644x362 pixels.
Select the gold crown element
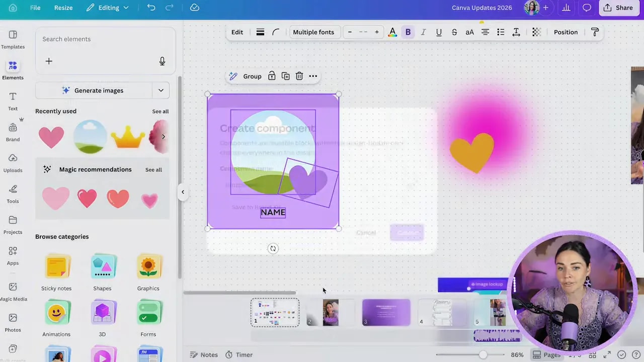(128, 137)
